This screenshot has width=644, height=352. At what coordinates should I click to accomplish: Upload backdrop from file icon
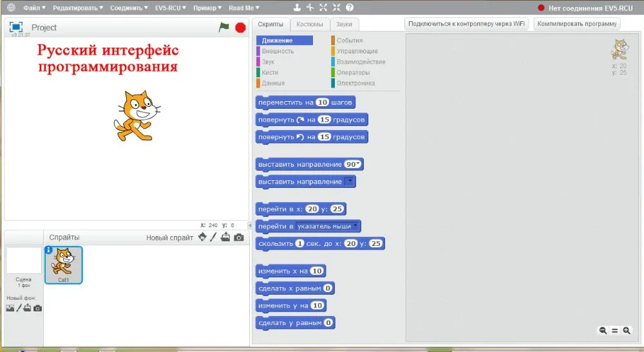coord(27,308)
